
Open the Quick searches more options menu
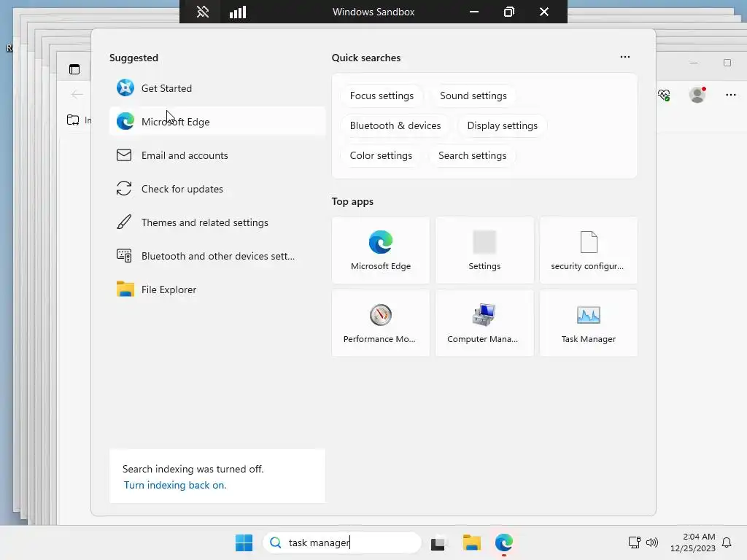pyautogui.click(x=625, y=57)
